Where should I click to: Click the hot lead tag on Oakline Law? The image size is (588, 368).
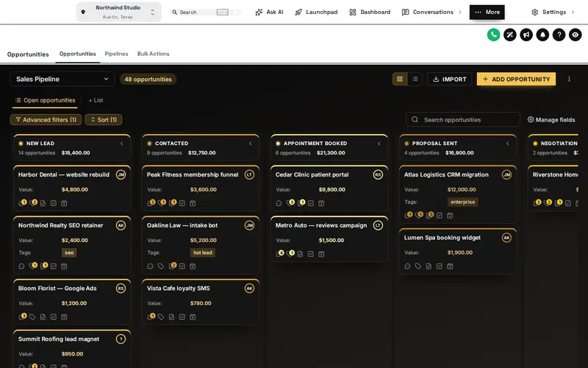(203, 252)
